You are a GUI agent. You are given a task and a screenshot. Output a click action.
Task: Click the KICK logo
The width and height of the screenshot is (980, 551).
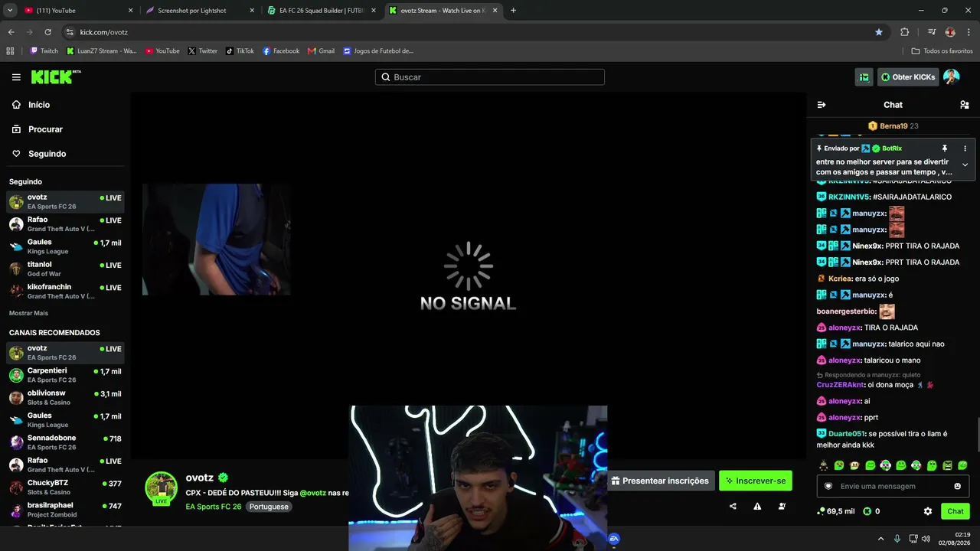click(x=55, y=77)
